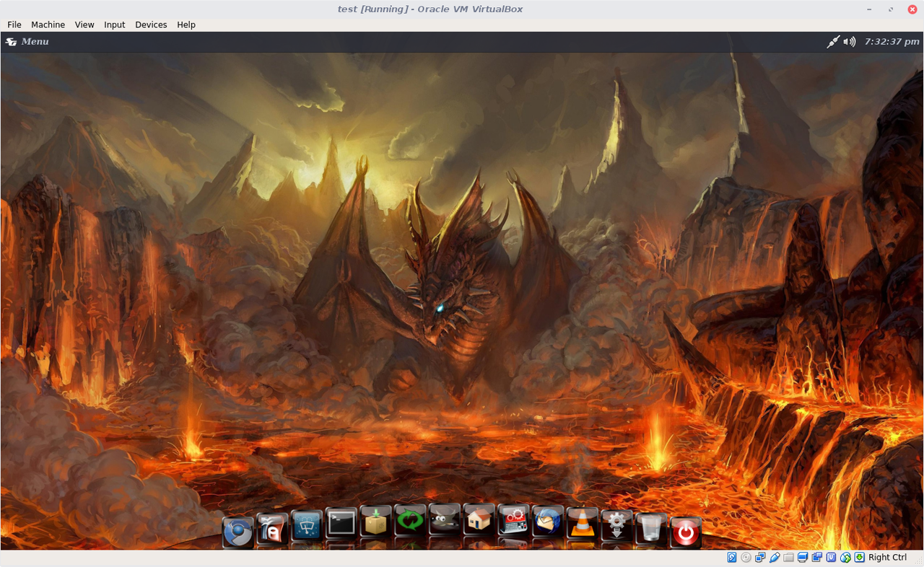Open the guest desktop Menu button

[x=27, y=42]
